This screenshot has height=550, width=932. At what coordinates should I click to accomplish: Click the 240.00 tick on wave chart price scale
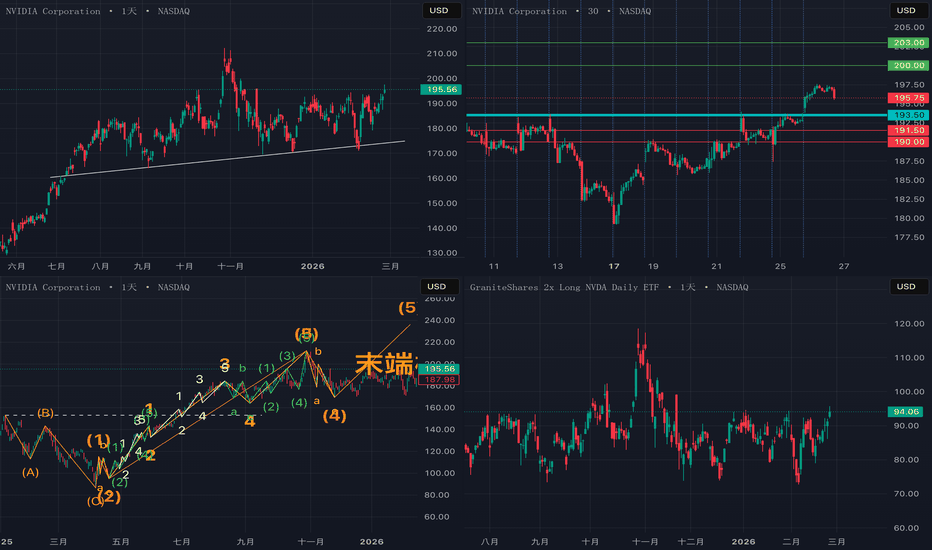point(440,320)
